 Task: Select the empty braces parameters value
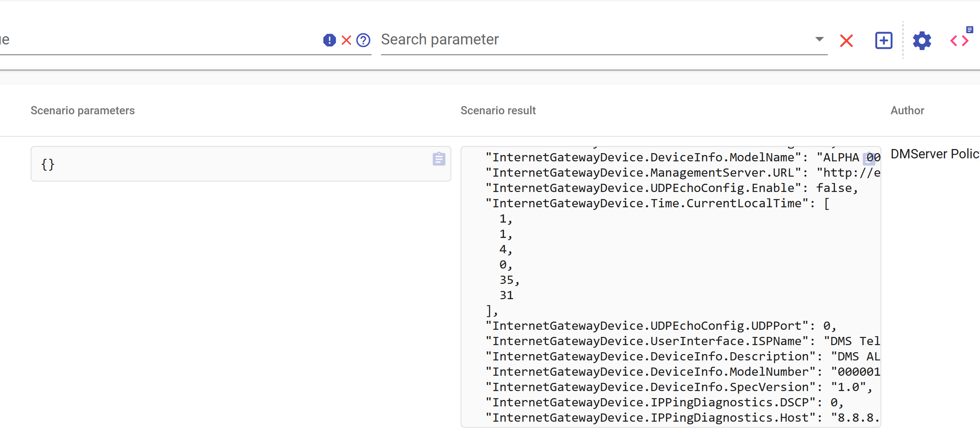tap(47, 164)
